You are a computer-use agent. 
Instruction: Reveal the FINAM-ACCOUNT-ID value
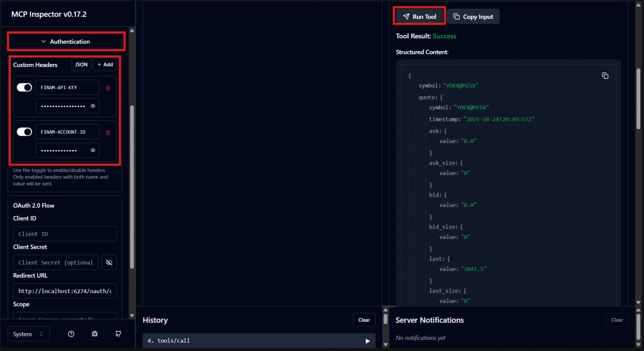pyautogui.click(x=93, y=151)
